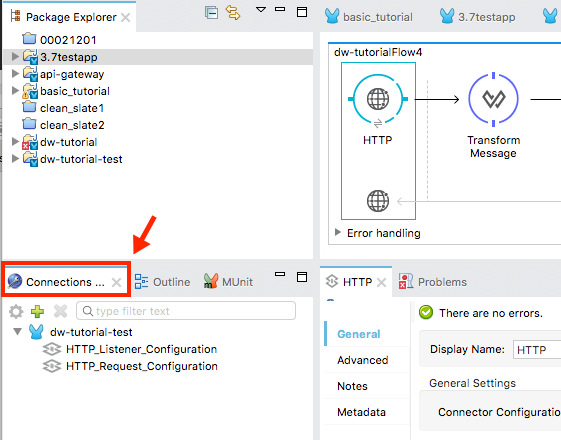This screenshot has height=440, width=561.
Task: Click the green no-errors check icon
Action: [x=426, y=313]
